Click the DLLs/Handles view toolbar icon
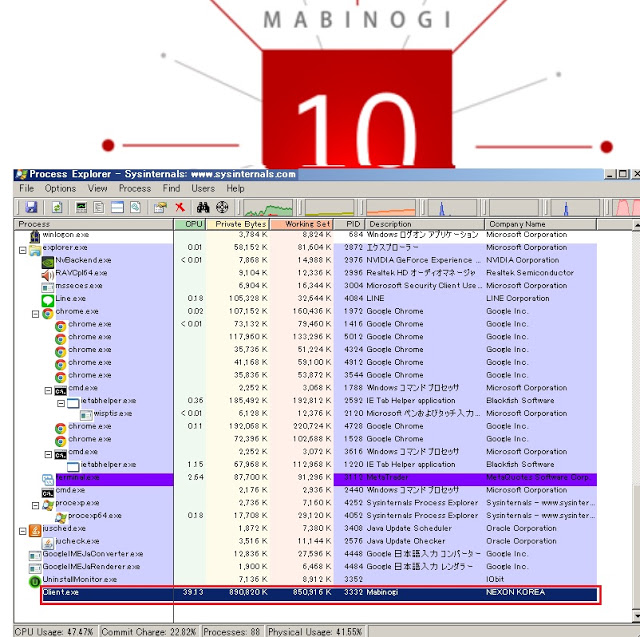640x637 pixels. (136, 207)
